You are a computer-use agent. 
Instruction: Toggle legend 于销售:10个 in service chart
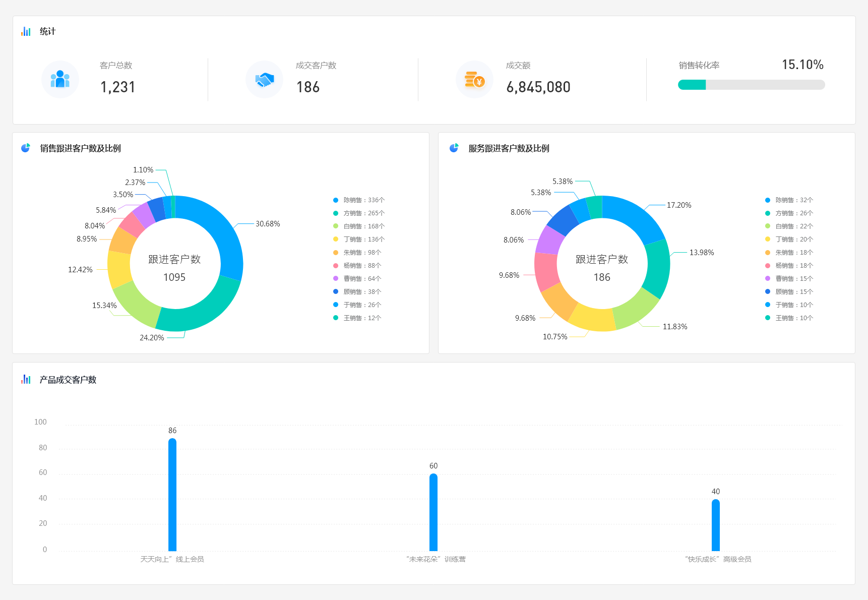click(x=789, y=305)
